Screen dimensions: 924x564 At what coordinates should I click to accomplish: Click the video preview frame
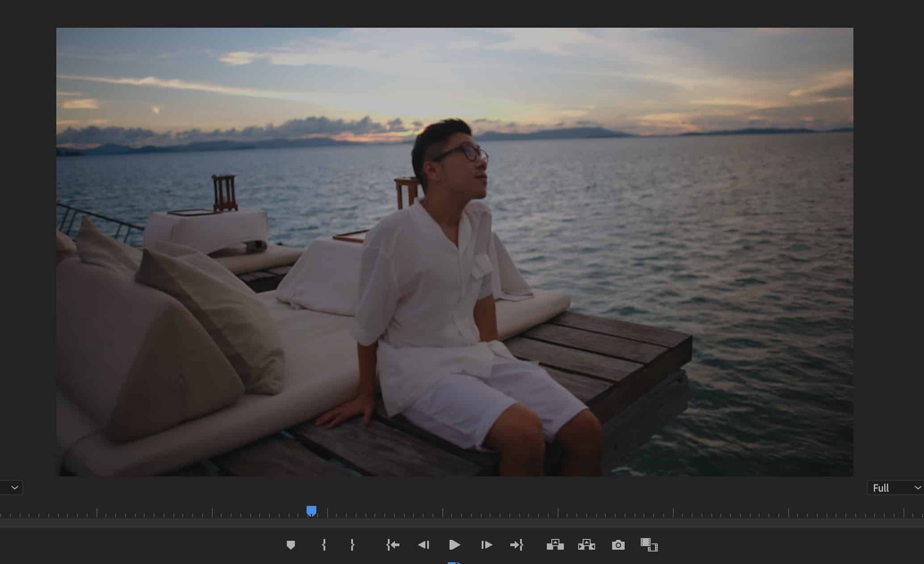(x=454, y=252)
